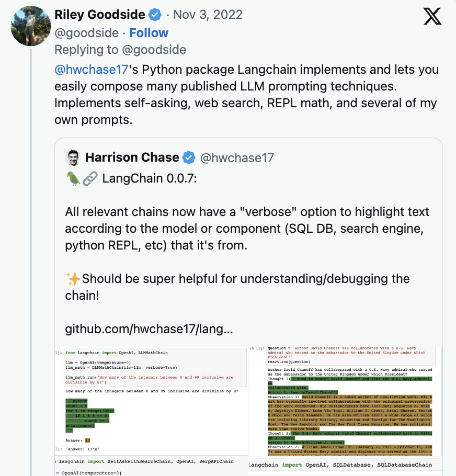Click the gray @hwchase17 handle in the quoted tweet
The width and height of the screenshot is (456, 476).
tap(237, 157)
